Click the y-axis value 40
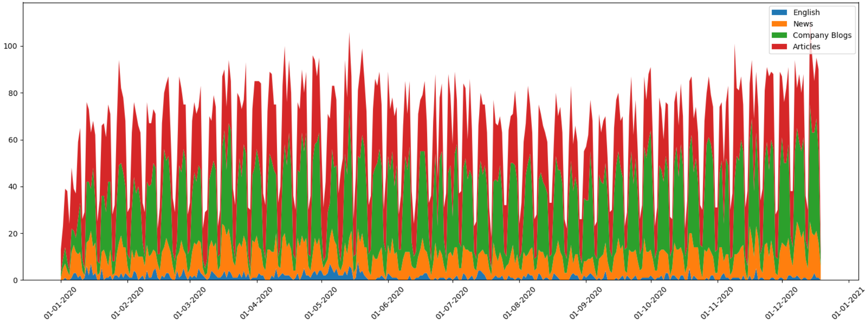 [13, 187]
